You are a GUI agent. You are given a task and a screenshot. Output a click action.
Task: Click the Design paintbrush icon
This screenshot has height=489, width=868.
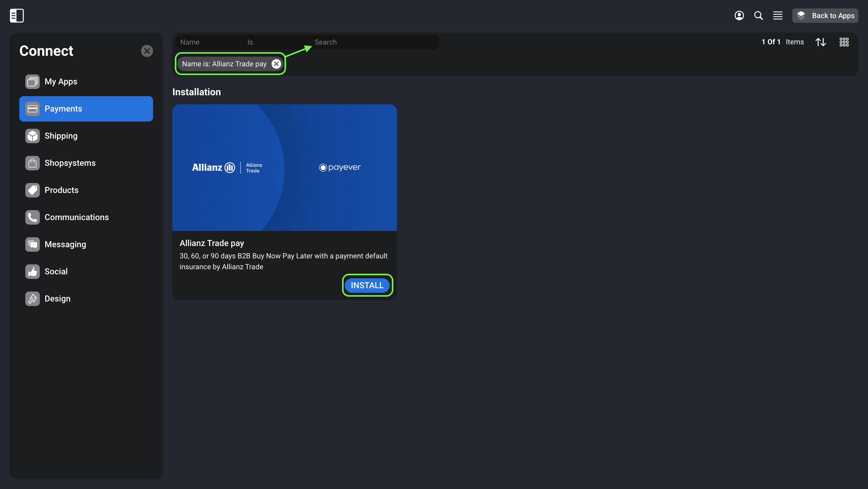point(32,298)
